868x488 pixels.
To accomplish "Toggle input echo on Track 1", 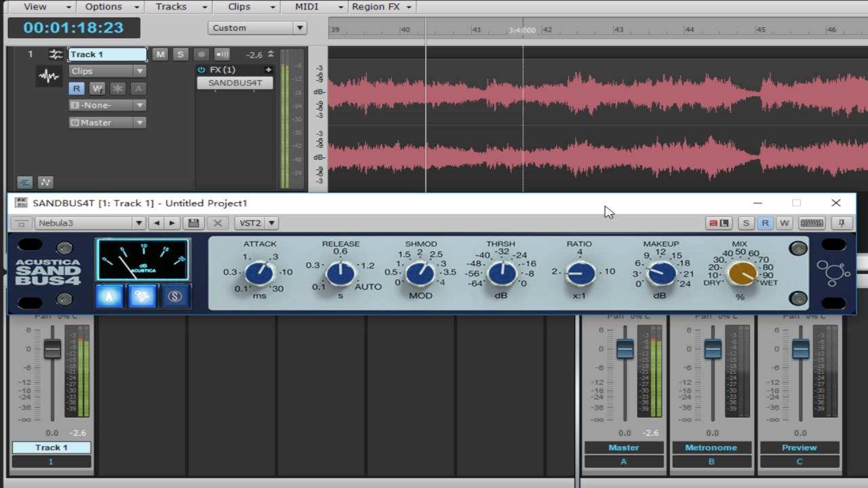I will 222,54.
